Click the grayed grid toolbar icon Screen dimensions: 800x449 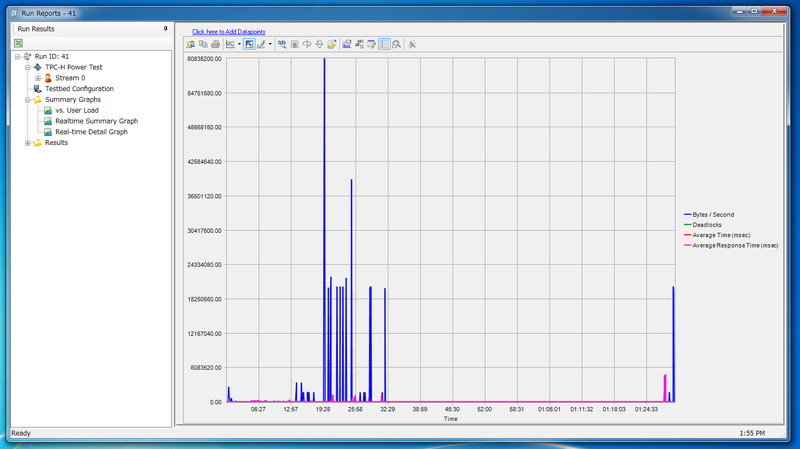pyautogui.click(x=294, y=44)
